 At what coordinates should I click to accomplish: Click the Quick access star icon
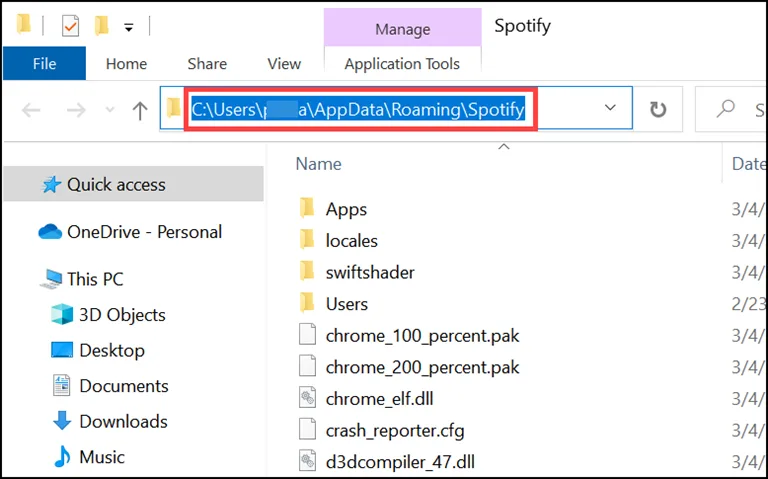tap(51, 185)
